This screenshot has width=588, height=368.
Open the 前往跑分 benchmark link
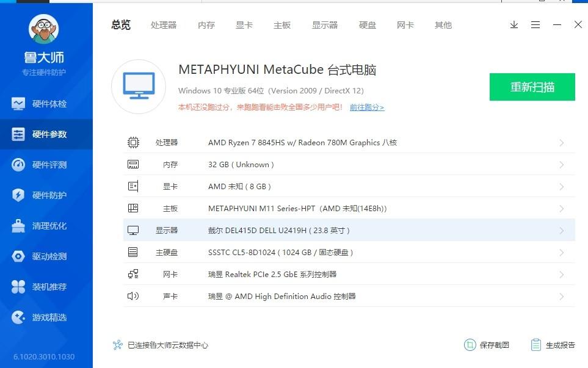tap(367, 107)
